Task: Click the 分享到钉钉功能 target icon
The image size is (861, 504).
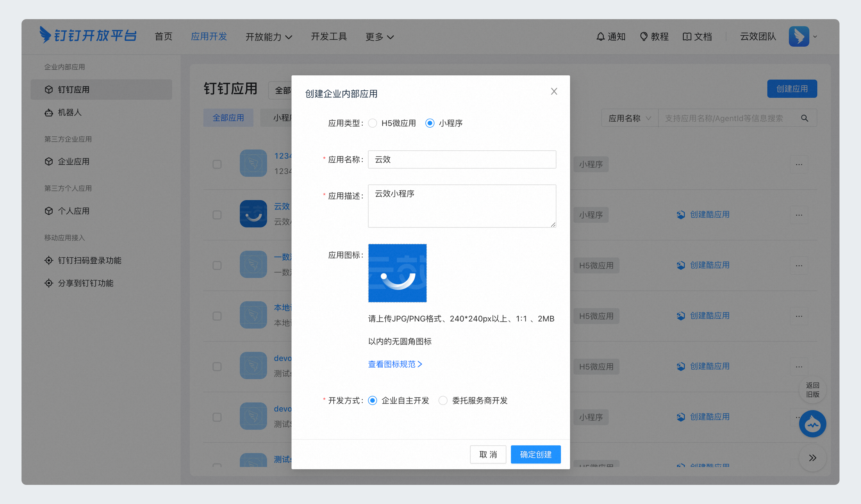Action: pos(49,283)
